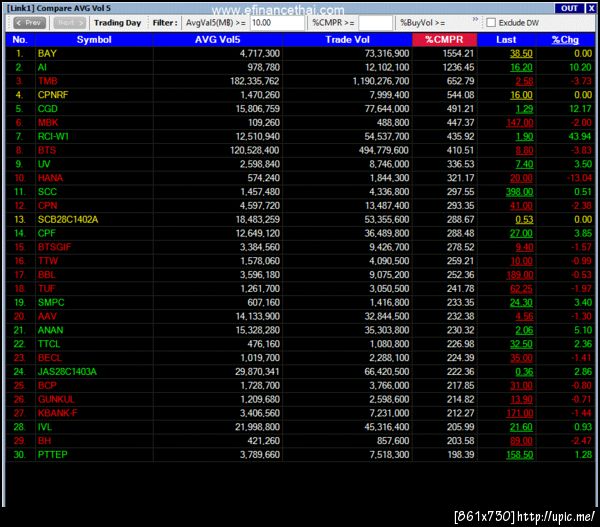The image size is (600, 527).
Task: Sort by the %CMPR column header
Action: tap(444, 40)
